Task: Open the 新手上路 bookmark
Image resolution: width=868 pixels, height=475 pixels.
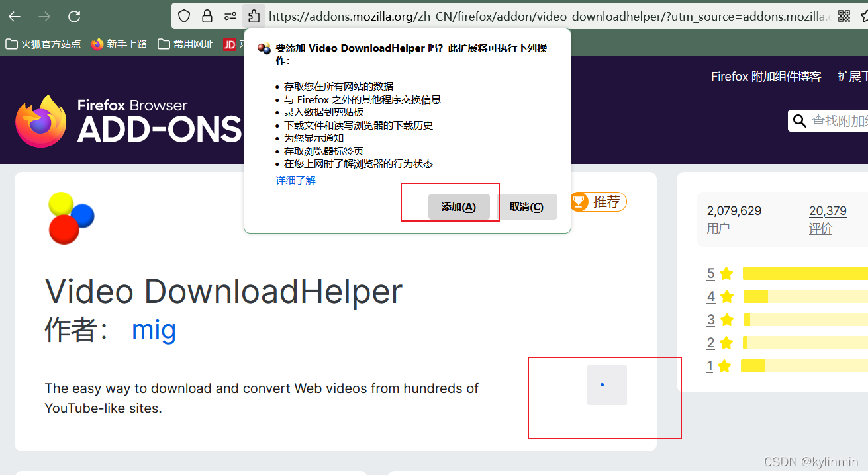Action: point(119,44)
